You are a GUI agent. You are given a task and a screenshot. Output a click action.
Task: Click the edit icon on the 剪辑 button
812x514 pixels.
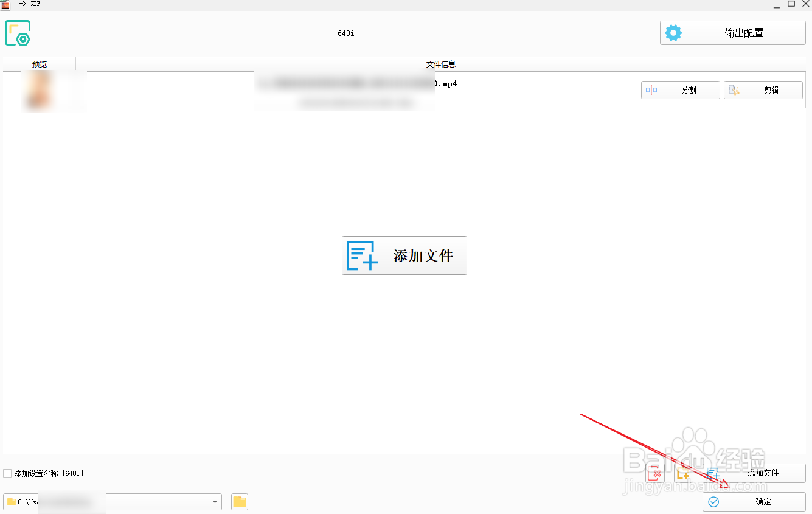[735, 89]
